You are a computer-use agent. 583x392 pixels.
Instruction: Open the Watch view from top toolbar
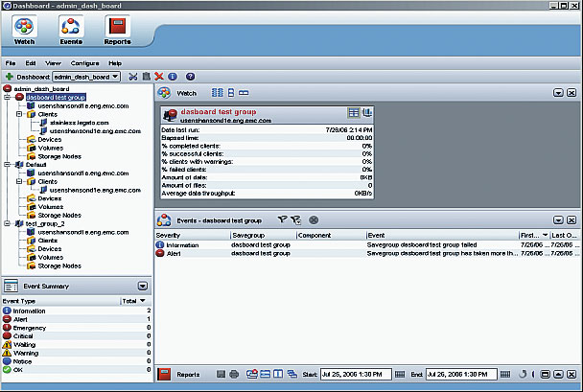(x=24, y=30)
